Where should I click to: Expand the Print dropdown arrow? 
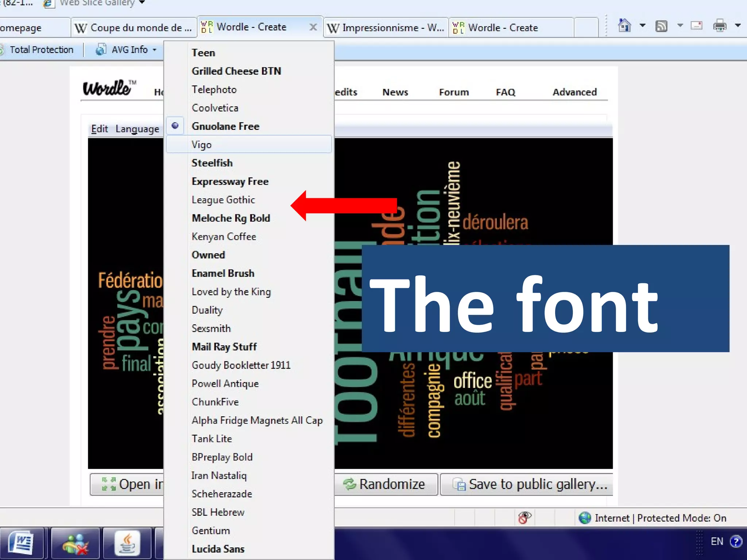click(738, 26)
